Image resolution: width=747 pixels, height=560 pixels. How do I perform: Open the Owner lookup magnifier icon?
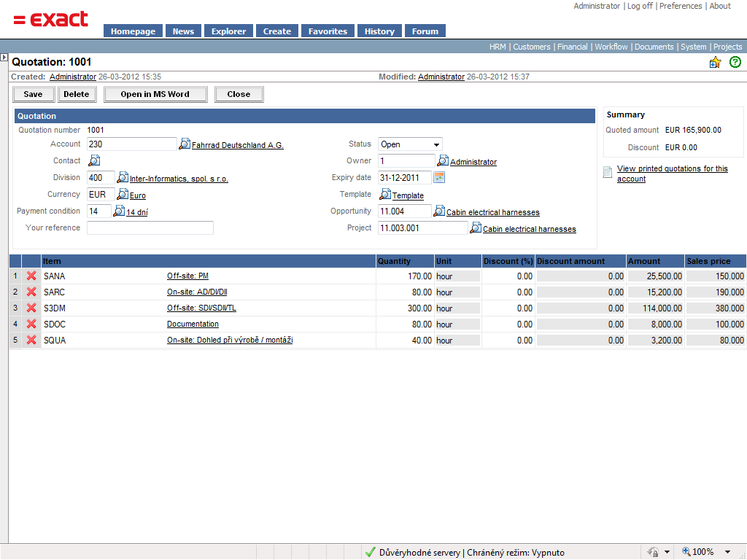point(443,160)
